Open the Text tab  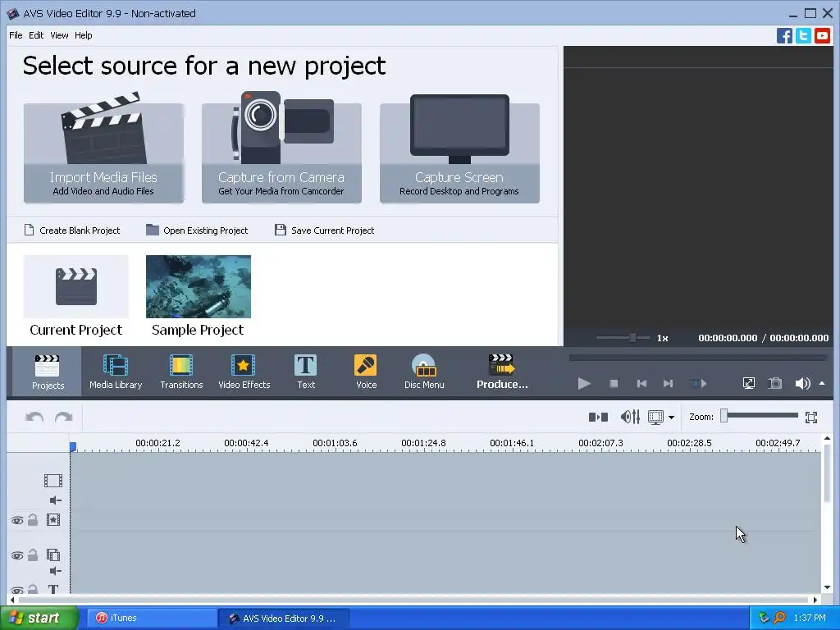(306, 372)
